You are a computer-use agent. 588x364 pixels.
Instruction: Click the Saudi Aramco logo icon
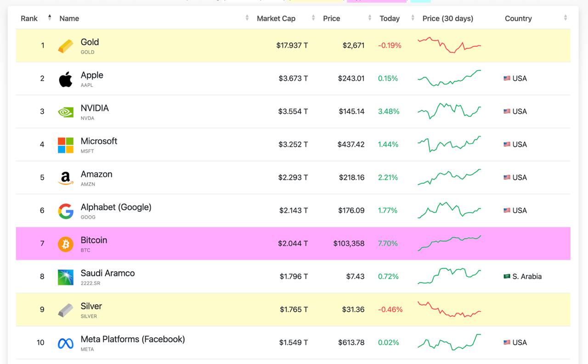tap(66, 277)
